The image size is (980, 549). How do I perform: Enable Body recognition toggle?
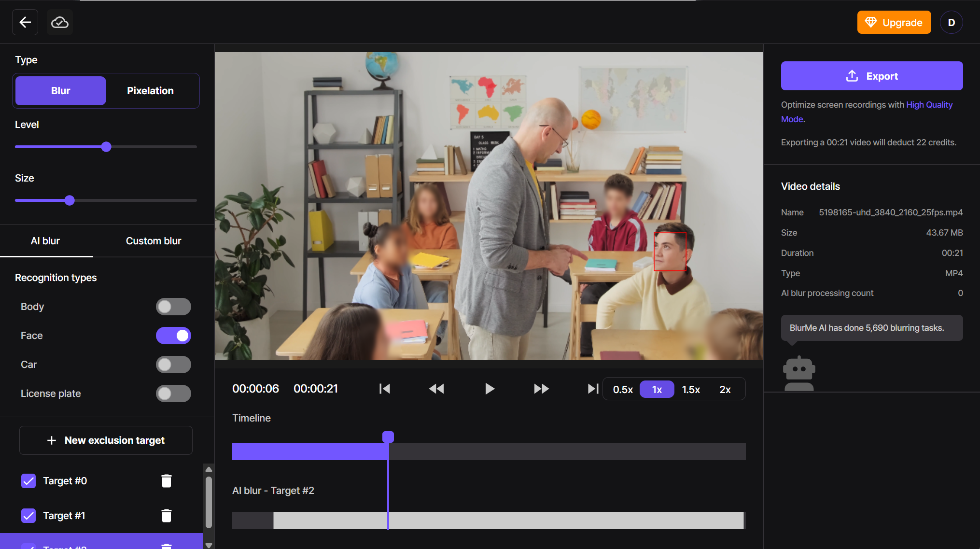173,307
